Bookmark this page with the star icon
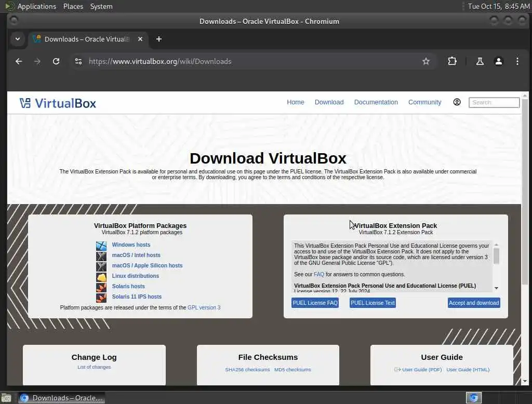This screenshot has width=532, height=404. click(426, 61)
